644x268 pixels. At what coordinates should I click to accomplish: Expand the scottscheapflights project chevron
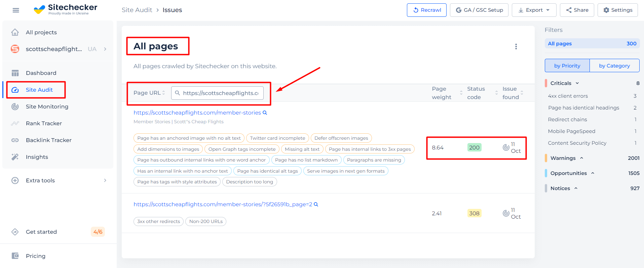tap(105, 49)
